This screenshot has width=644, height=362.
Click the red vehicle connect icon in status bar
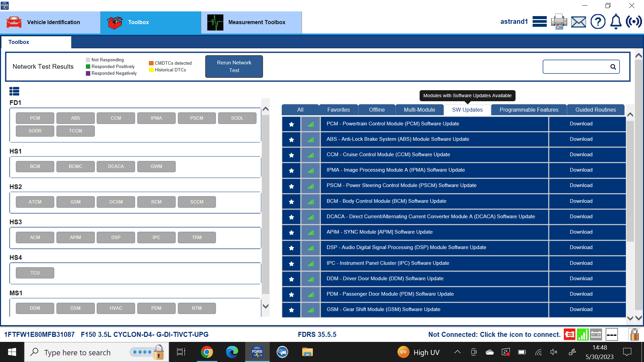point(570,334)
